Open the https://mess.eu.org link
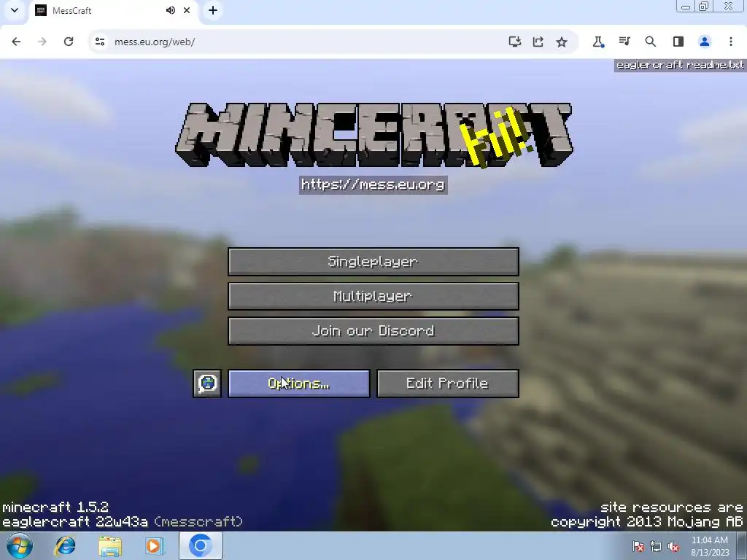 click(373, 184)
